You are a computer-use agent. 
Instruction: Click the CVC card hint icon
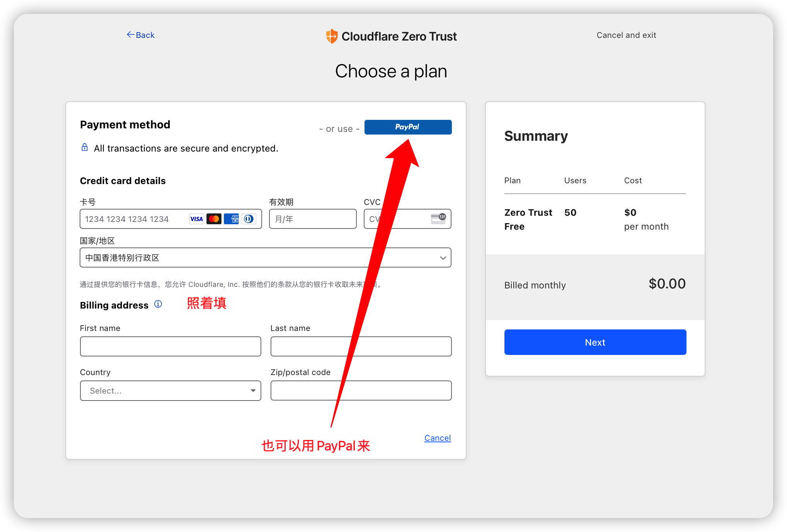(x=438, y=218)
